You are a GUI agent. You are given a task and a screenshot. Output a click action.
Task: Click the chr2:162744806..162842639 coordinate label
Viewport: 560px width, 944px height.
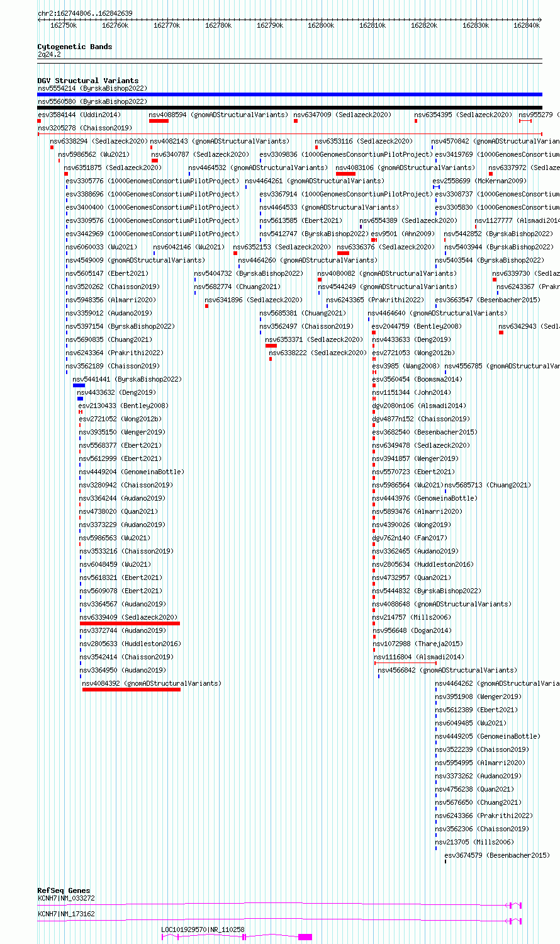pyautogui.click(x=85, y=13)
